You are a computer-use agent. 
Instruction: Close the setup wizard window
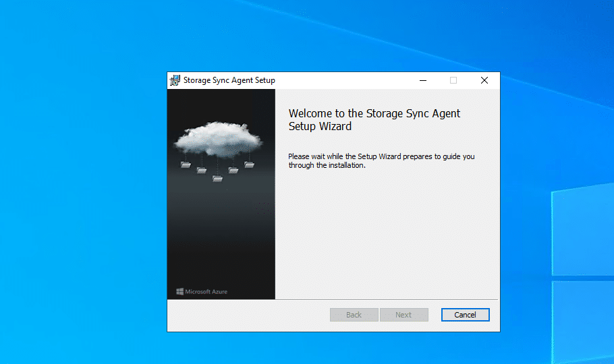484,80
